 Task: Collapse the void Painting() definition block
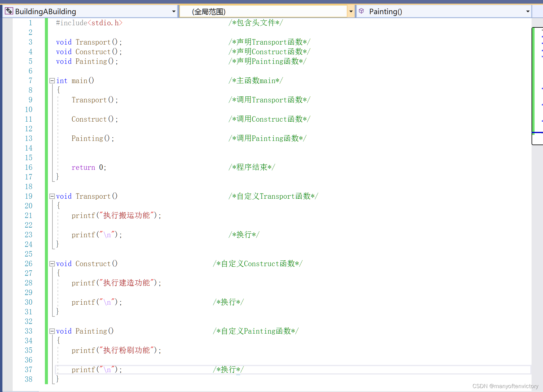pyautogui.click(x=52, y=331)
